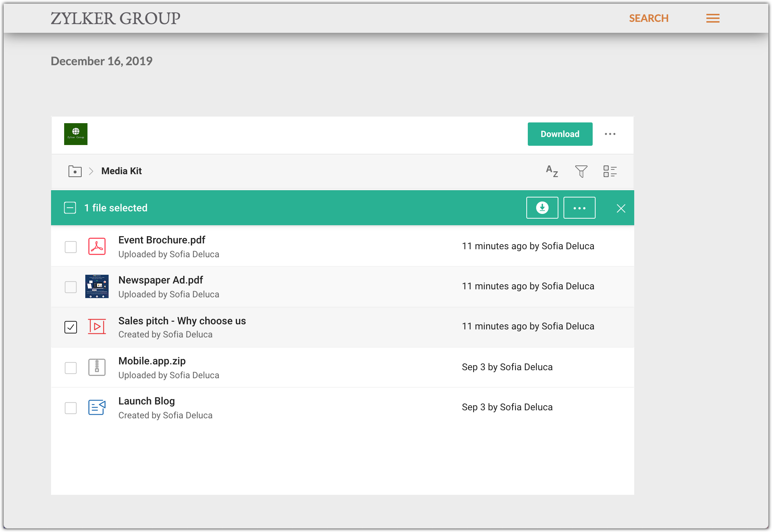772x532 pixels.
Task: Switch the list view layout icon
Action: pyautogui.click(x=610, y=171)
